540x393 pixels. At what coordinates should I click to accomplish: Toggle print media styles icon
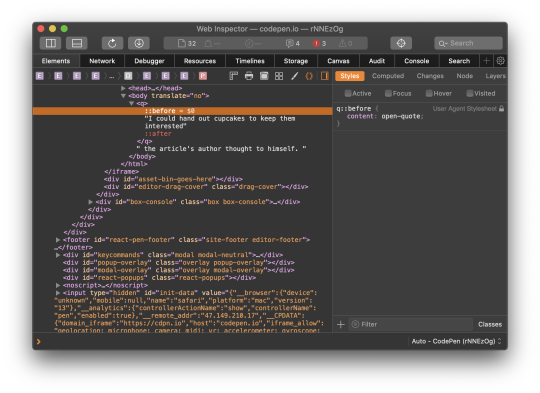click(249, 76)
